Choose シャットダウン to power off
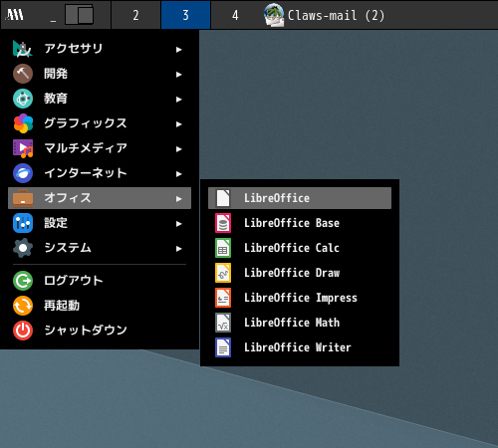 100,331
